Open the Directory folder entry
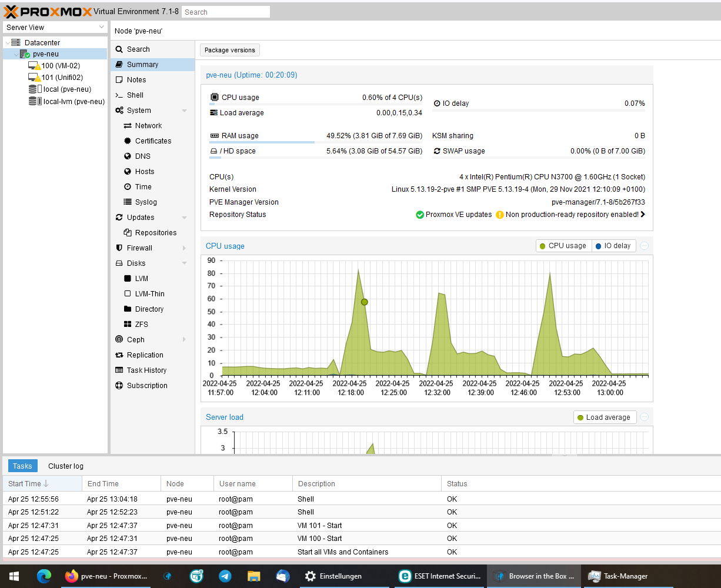721x588 pixels. click(152, 309)
